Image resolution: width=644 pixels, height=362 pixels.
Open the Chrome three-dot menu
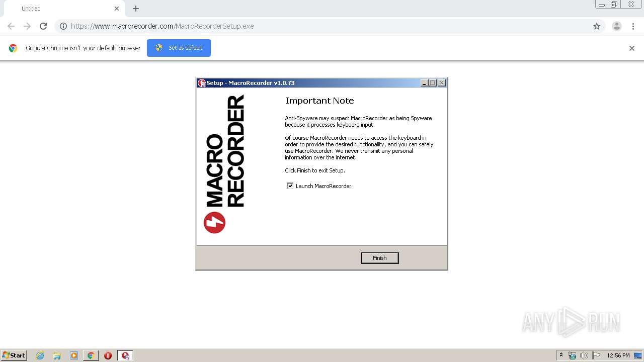[x=633, y=26]
